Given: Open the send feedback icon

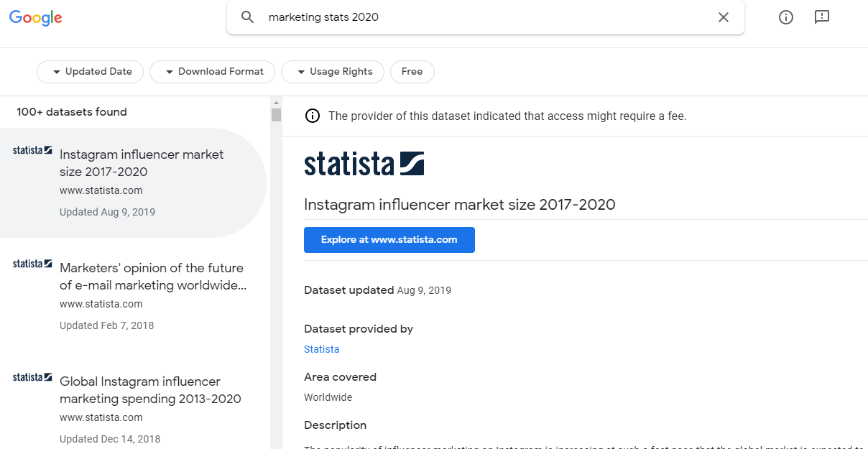Looking at the screenshot, I should tap(822, 17).
